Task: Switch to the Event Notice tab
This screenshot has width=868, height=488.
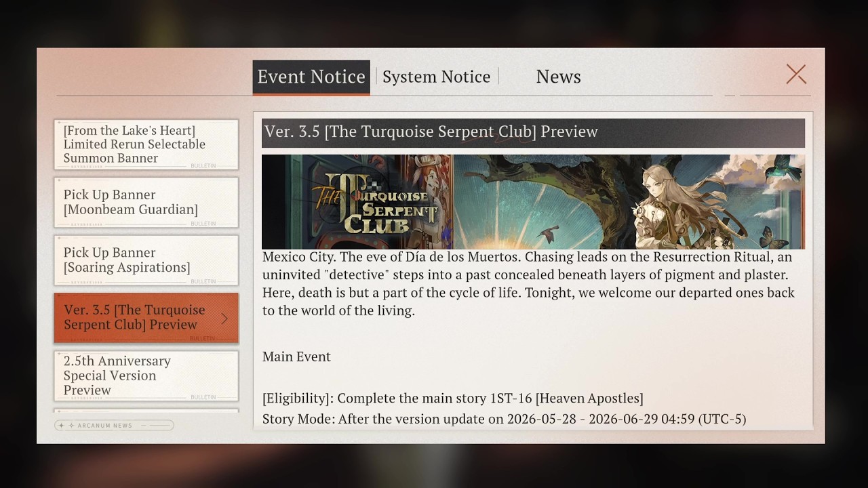Action: [x=311, y=77]
